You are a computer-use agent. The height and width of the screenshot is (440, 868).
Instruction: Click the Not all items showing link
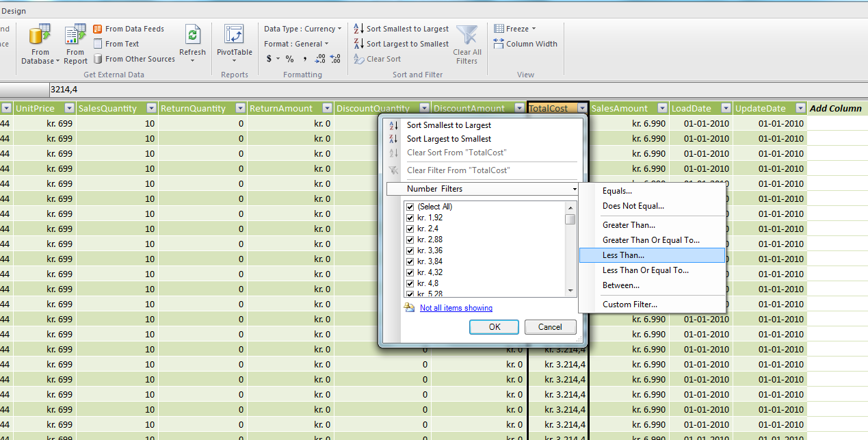[x=456, y=307]
